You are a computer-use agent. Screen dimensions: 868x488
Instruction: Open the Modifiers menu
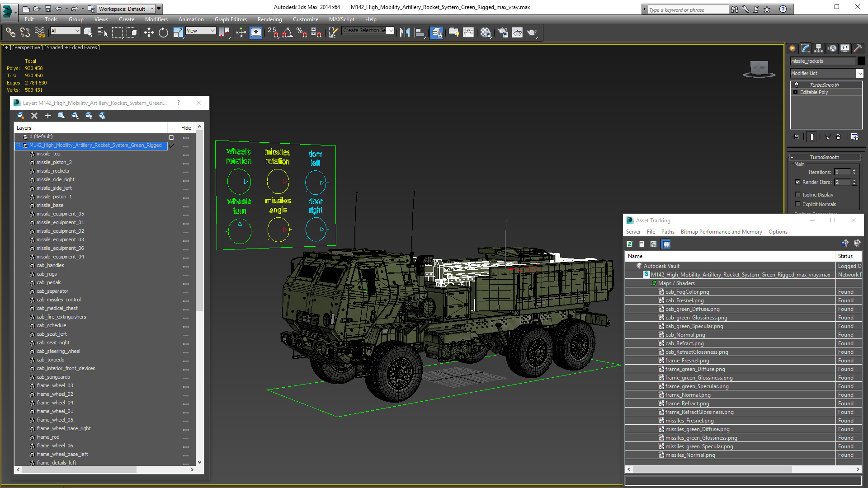click(x=156, y=19)
